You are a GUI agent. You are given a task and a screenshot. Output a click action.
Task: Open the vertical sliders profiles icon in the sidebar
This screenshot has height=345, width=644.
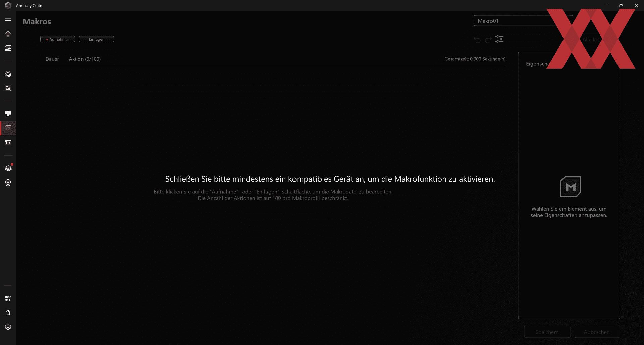pos(8,114)
